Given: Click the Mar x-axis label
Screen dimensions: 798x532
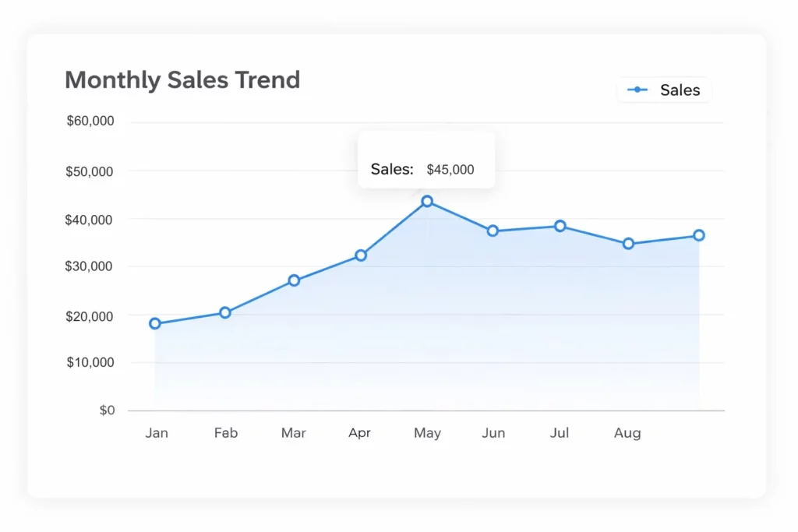Looking at the screenshot, I should (x=294, y=433).
